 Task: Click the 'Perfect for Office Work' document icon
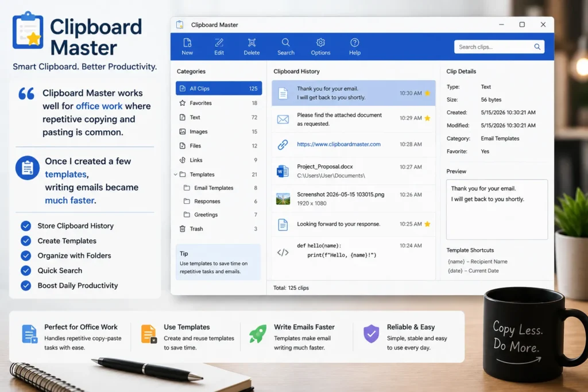[30, 334]
